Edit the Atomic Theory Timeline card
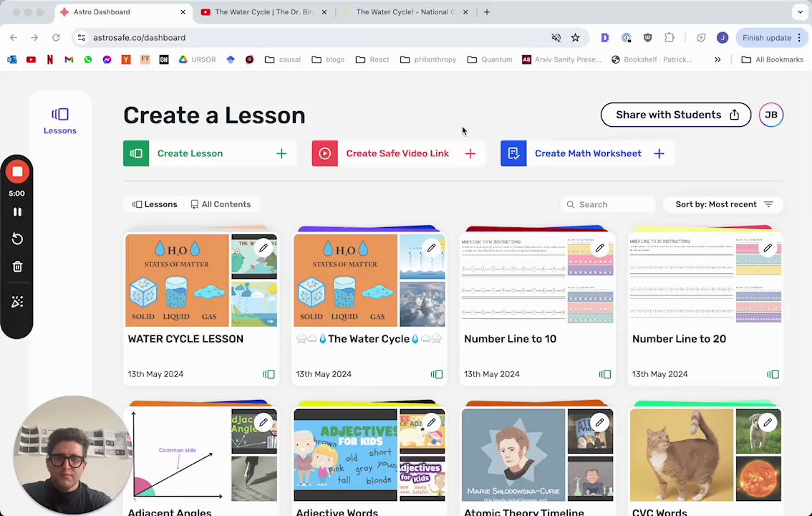The image size is (812, 516). [x=599, y=422]
